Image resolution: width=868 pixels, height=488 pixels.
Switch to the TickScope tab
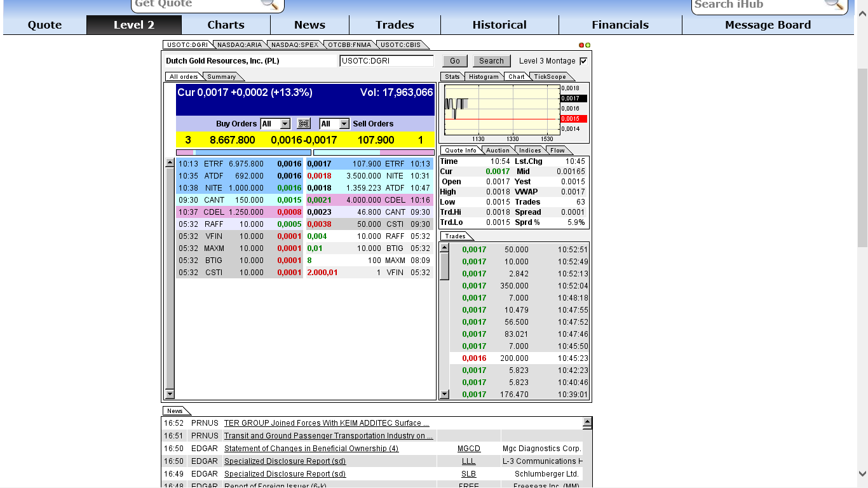pyautogui.click(x=550, y=76)
